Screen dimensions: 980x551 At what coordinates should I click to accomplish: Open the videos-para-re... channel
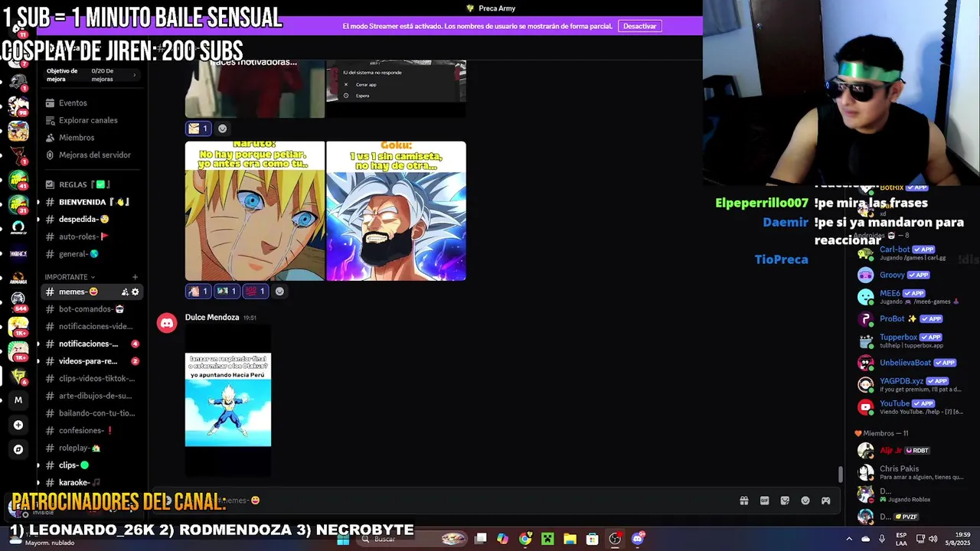pyautogui.click(x=90, y=361)
